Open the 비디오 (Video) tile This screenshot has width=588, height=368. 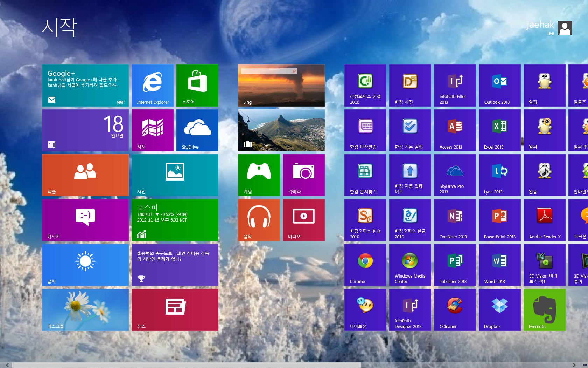coord(304,220)
